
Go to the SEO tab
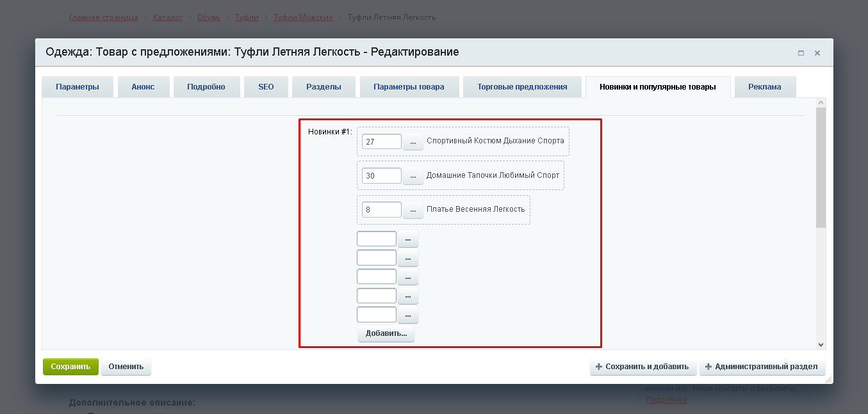click(266, 87)
